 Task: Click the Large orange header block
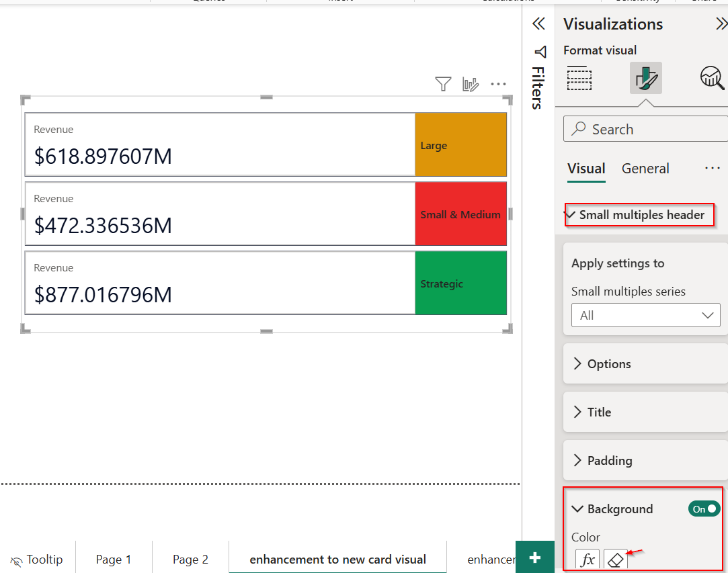[x=460, y=144]
